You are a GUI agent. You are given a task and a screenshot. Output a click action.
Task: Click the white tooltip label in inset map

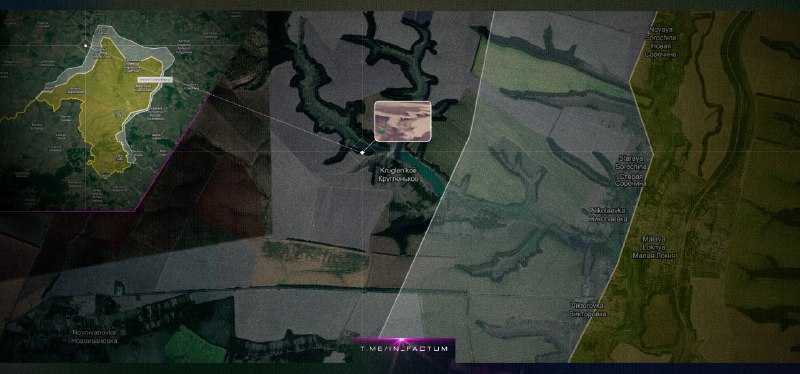(x=156, y=80)
